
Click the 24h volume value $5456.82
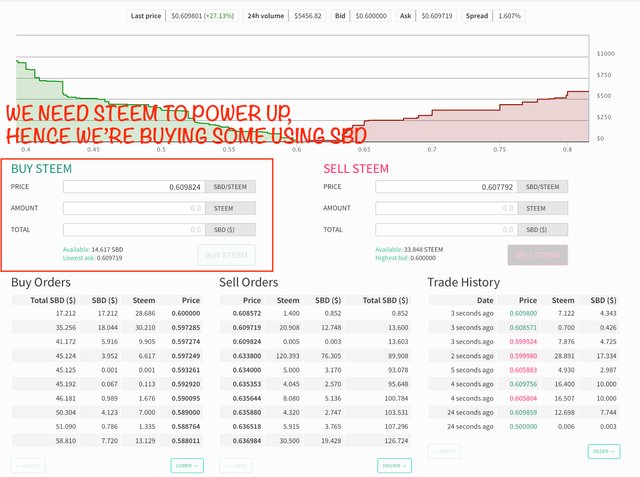pos(308,16)
